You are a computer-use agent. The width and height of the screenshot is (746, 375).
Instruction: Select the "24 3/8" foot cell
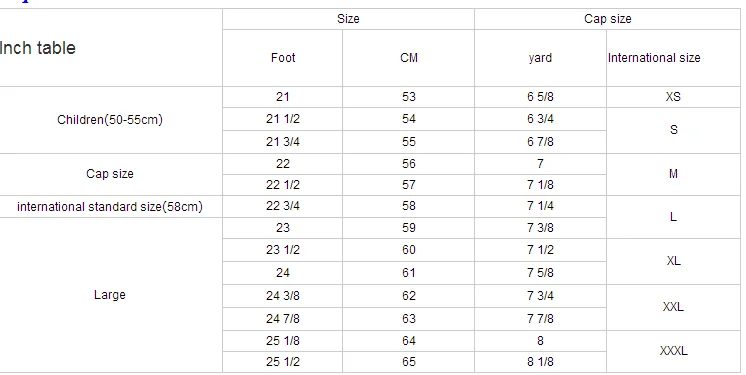(283, 296)
